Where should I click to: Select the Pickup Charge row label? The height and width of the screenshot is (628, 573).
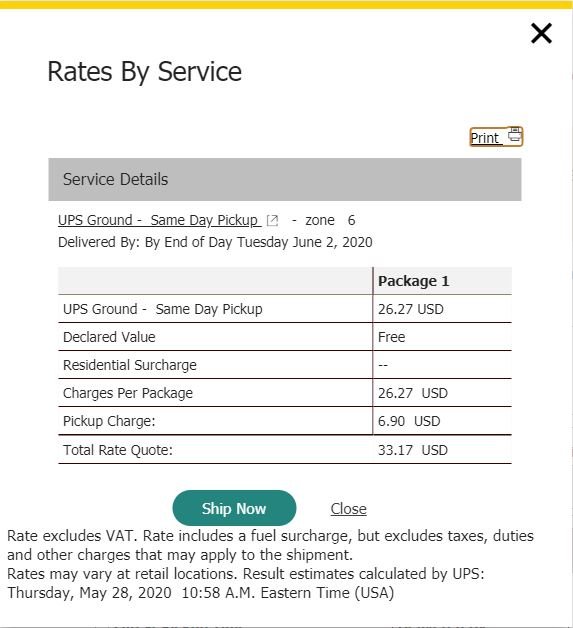pos(109,421)
